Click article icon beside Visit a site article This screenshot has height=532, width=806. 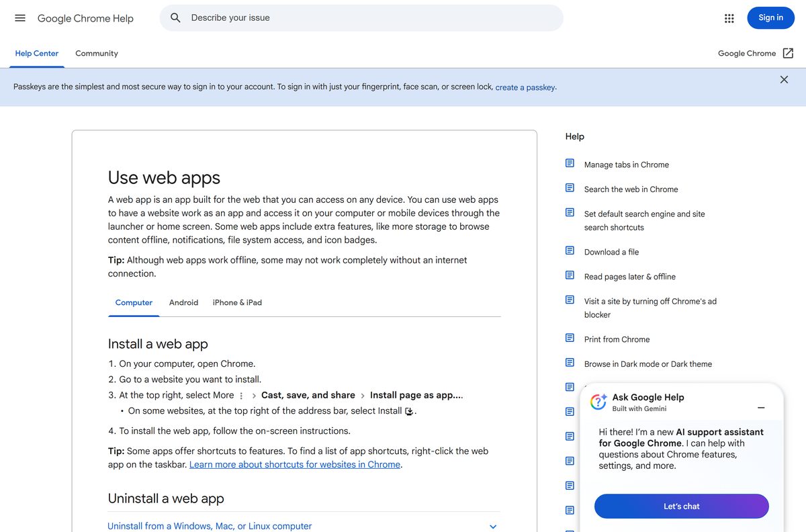(x=570, y=300)
